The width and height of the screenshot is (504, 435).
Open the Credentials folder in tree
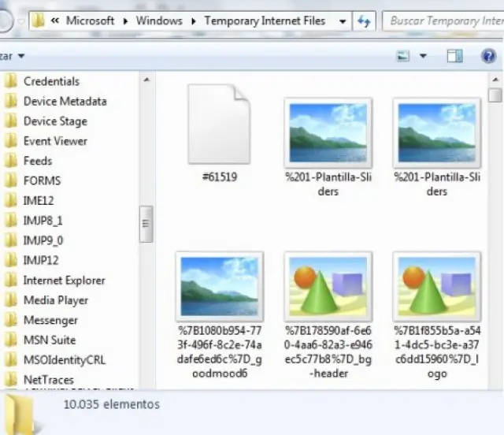click(x=51, y=81)
